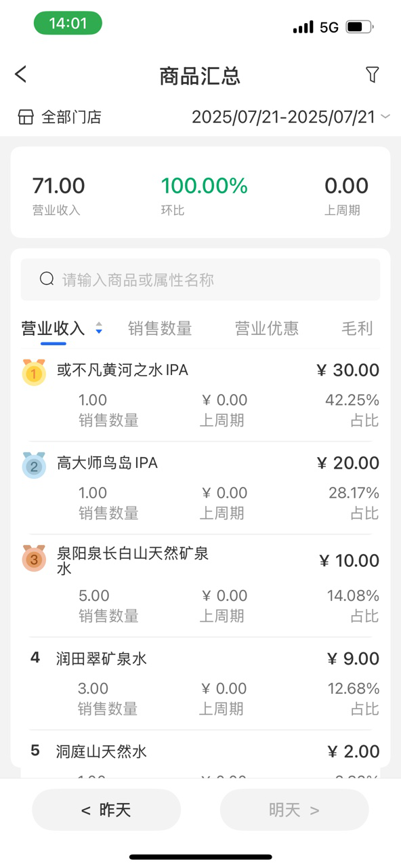Tap the 明天 next day button
The image size is (401, 868).
coord(294,810)
